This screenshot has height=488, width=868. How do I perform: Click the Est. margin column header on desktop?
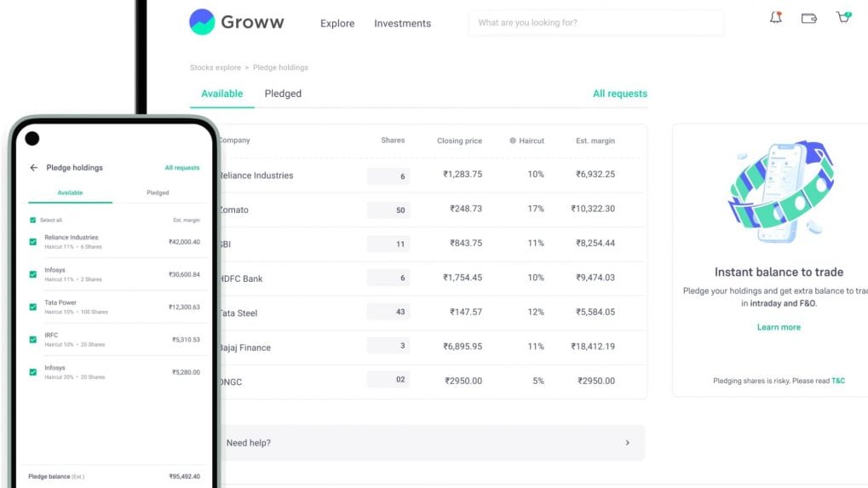[x=595, y=141]
